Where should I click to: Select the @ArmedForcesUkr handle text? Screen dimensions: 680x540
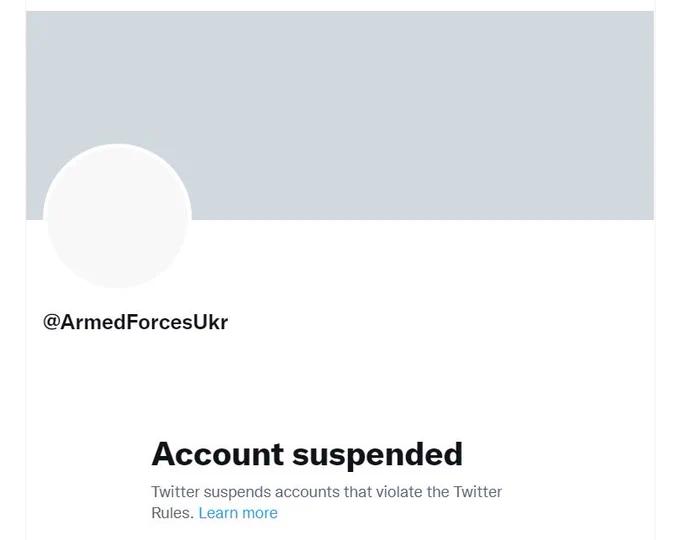[x=135, y=322]
